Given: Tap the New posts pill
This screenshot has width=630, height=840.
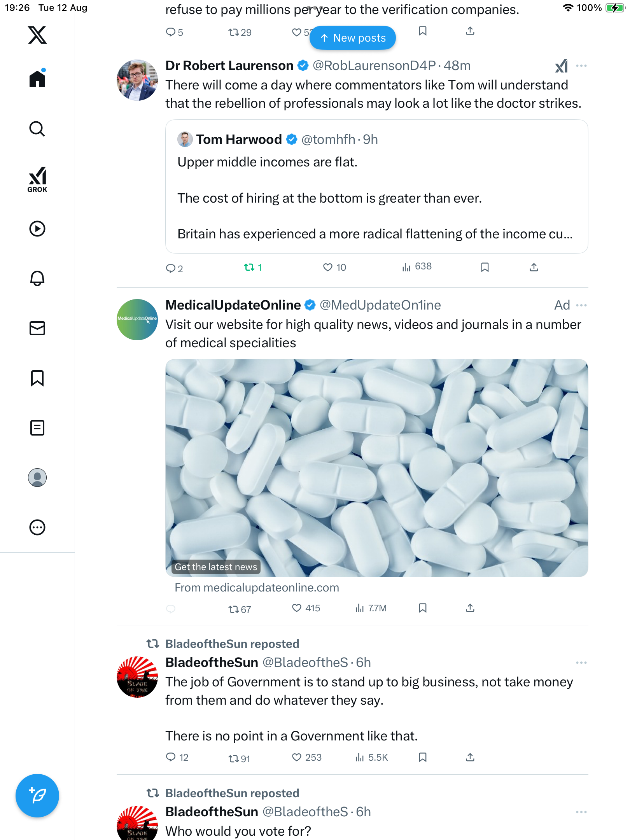Looking at the screenshot, I should (x=353, y=38).
